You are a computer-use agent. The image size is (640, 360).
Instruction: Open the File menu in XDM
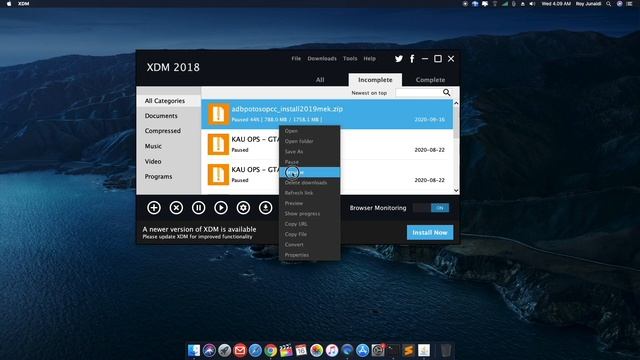pyautogui.click(x=296, y=59)
